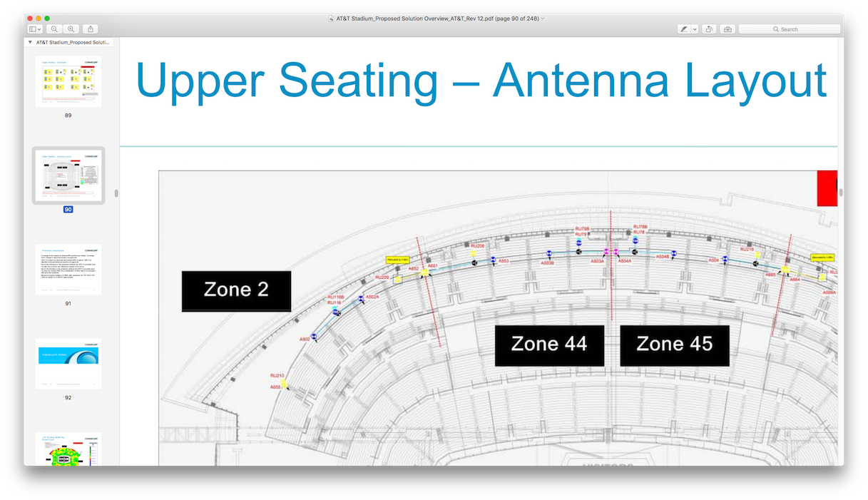The height and width of the screenshot is (500, 868).
Task: Click the PDF proxy icon in title bar
Action: 332,18
